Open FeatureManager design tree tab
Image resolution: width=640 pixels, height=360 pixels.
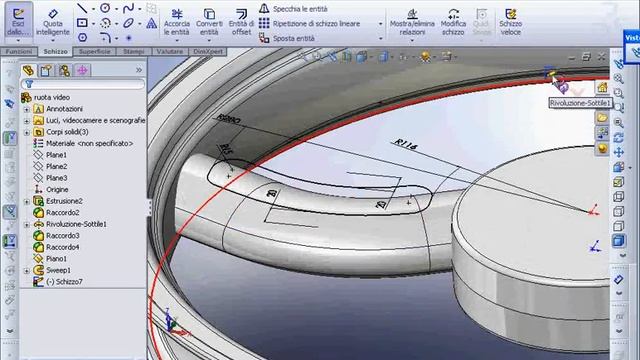point(28,70)
